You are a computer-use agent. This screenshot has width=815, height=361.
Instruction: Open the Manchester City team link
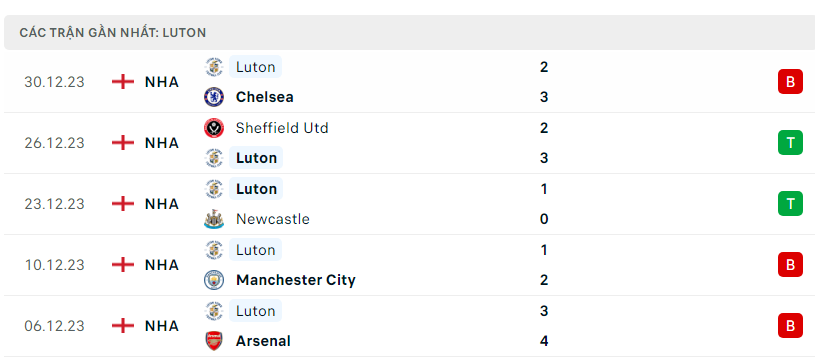pyautogui.click(x=296, y=280)
